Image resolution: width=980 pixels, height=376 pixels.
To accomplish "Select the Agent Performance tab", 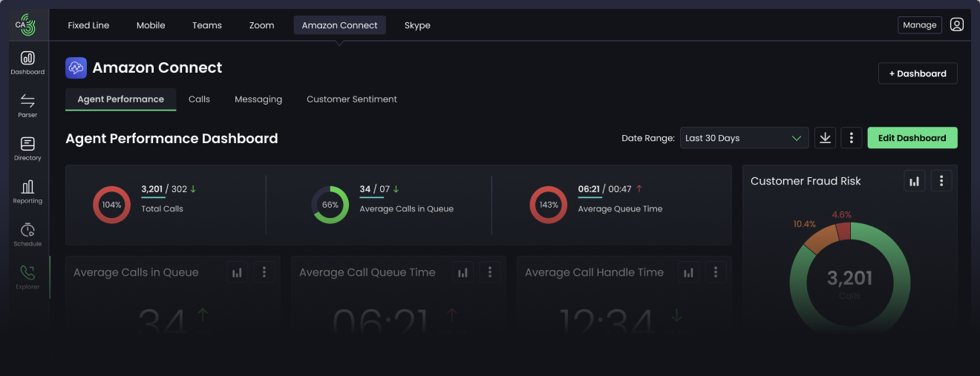I will [x=120, y=99].
